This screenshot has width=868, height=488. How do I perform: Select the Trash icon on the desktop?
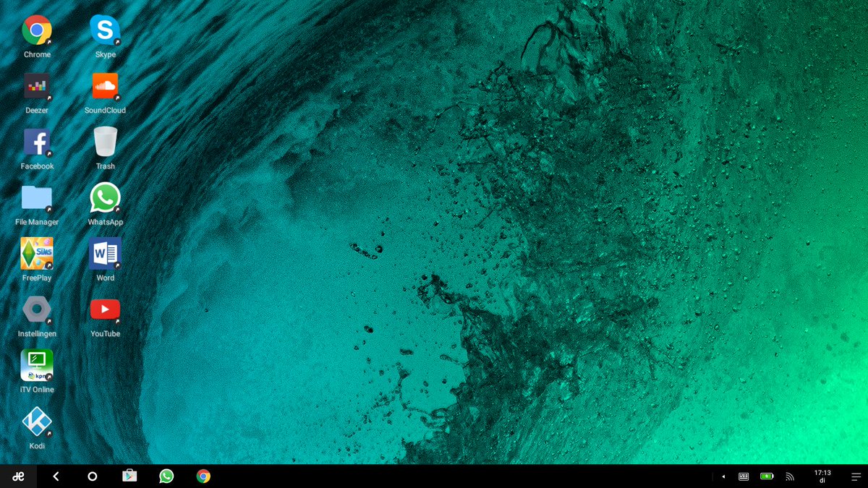pyautogui.click(x=105, y=142)
